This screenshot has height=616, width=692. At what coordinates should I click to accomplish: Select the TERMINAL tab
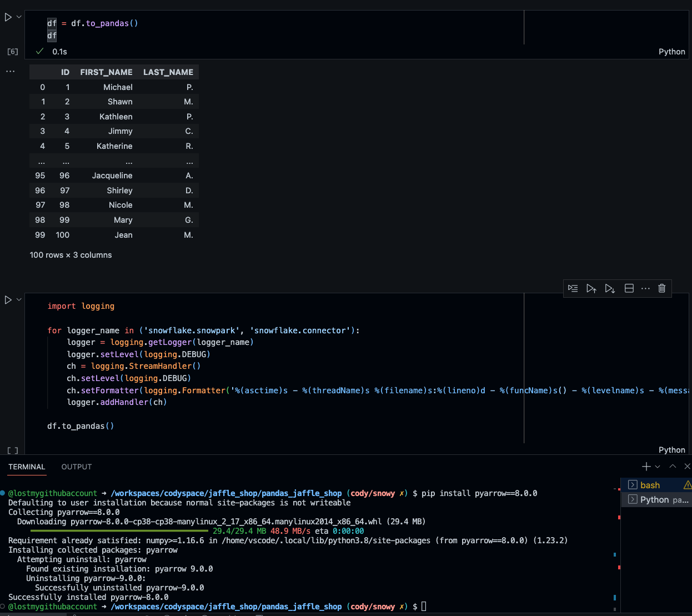click(x=27, y=467)
